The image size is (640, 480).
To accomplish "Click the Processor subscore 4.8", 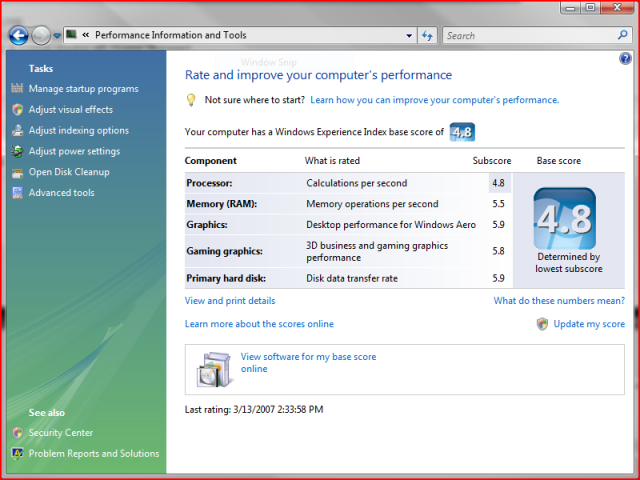I will tap(498, 183).
